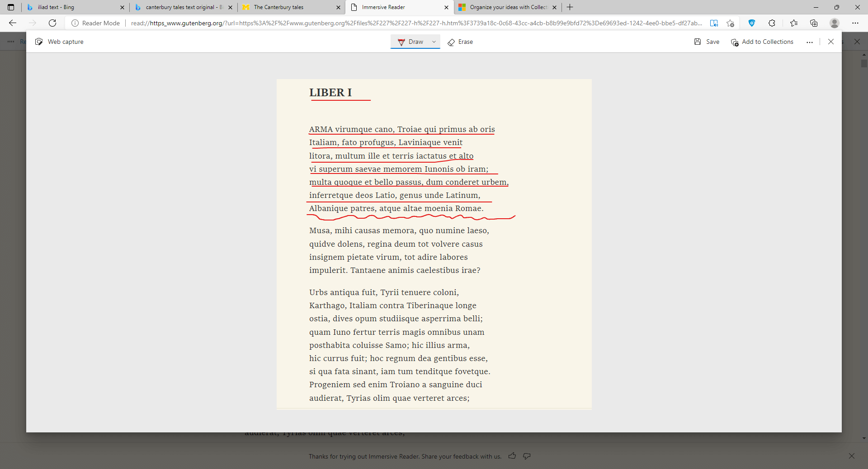The image size is (868, 469).
Task: Select the Erase tool in Web capture
Action: [460, 42]
